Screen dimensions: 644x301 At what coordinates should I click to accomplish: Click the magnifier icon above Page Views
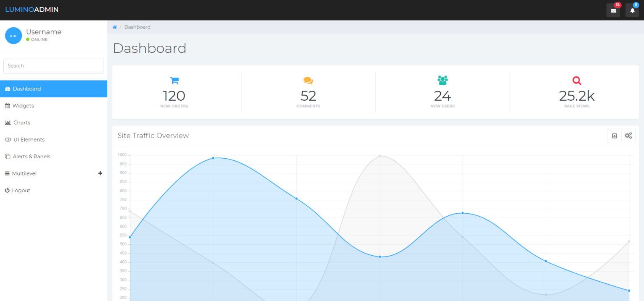point(576,80)
